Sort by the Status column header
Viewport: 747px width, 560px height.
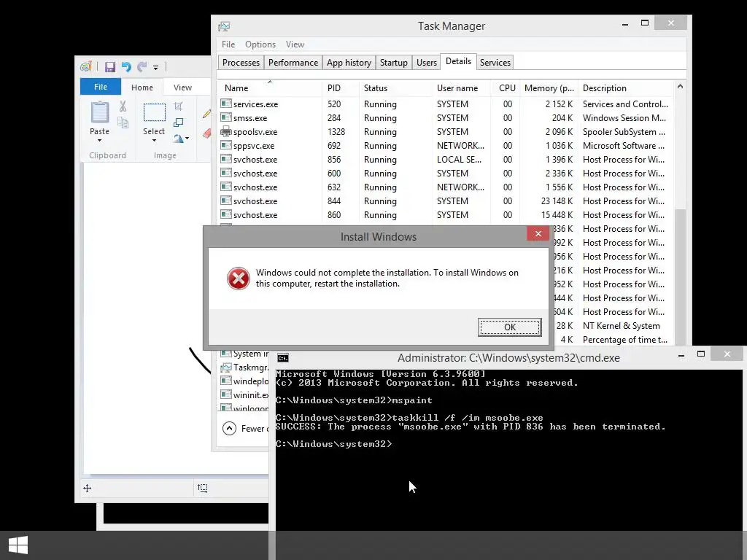click(395, 88)
